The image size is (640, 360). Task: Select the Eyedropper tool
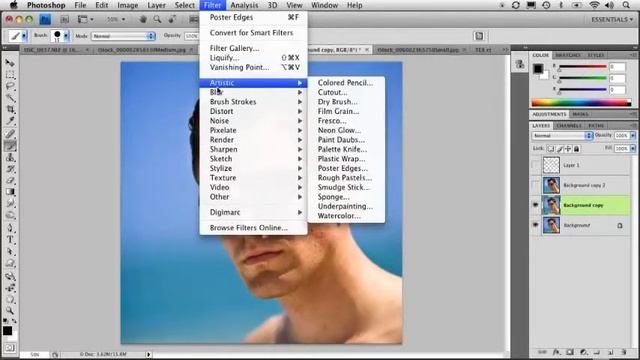click(x=10, y=121)
